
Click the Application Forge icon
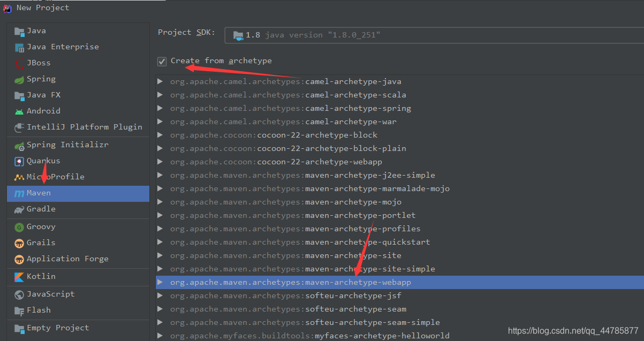[19, 259]
